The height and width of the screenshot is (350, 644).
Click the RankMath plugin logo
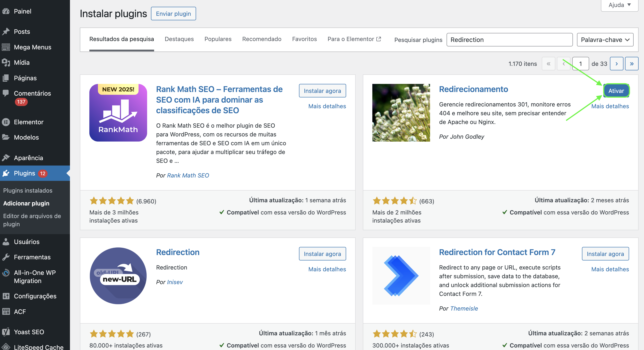coord(118,113)
